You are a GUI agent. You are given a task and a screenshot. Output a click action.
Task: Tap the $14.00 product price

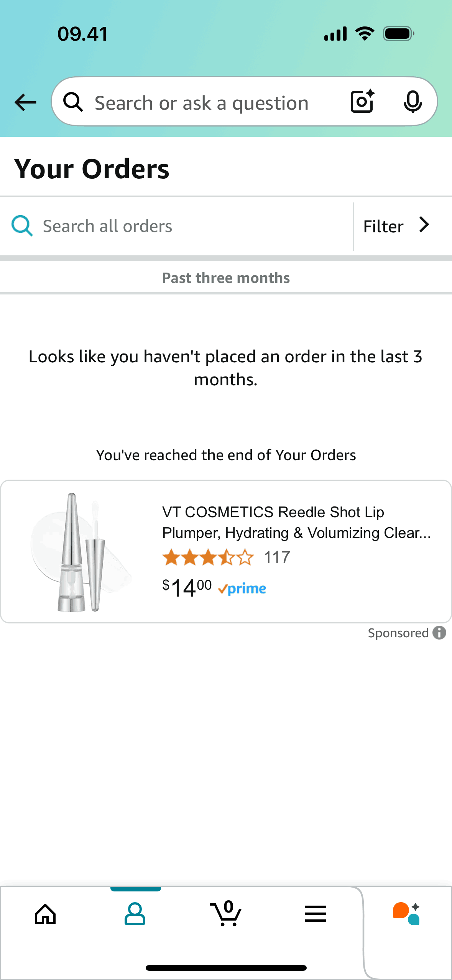coord(187,588)
